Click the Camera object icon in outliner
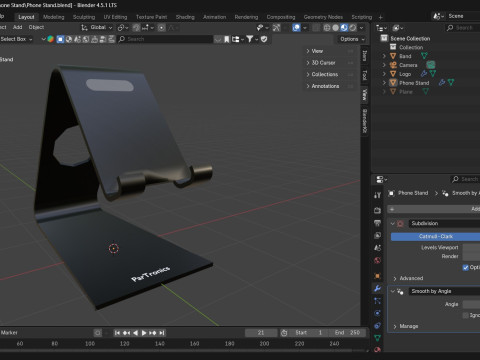The width and height of the screenshot is (480, 360). (393, 65)
